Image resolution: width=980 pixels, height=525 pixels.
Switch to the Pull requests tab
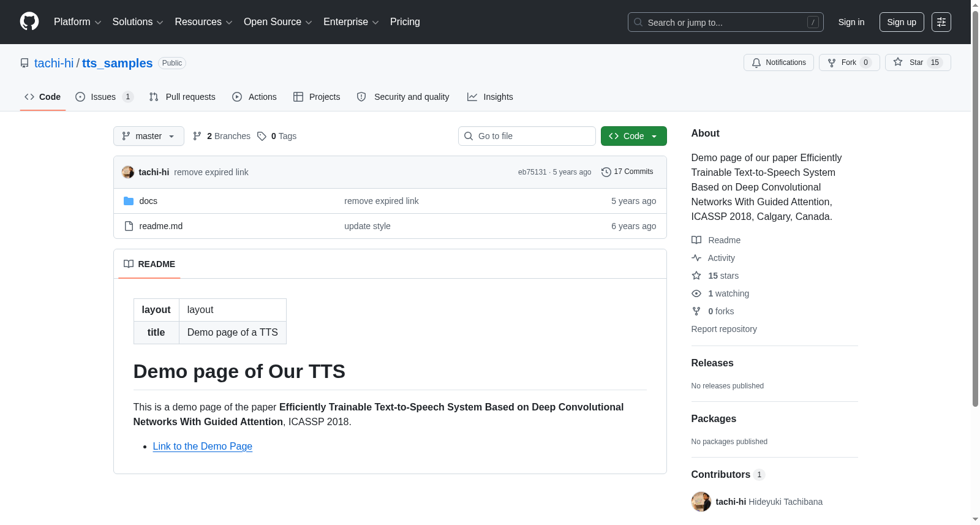coord(182,97)
